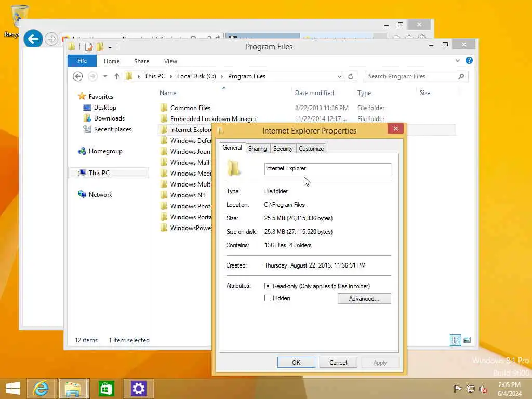Open File Explorer taskbar icon

[74, 389]
